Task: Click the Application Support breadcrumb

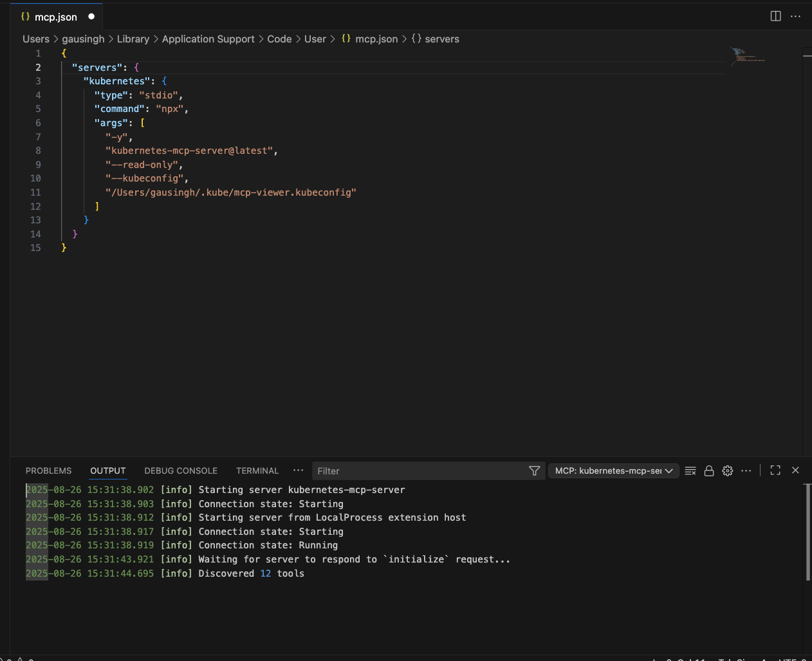Action: pyautogui.click(x=208, y=39)
